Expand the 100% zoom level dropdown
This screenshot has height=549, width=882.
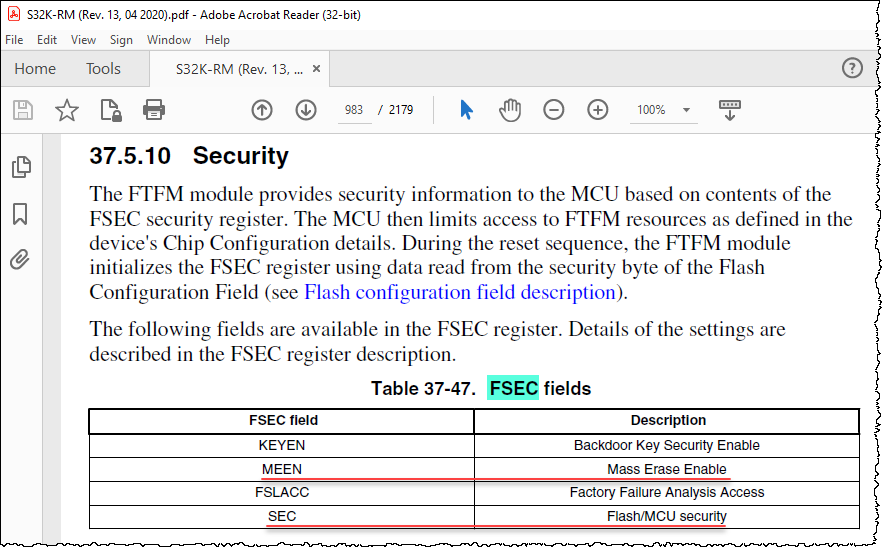pyautogui.click(x=686, y=110)
